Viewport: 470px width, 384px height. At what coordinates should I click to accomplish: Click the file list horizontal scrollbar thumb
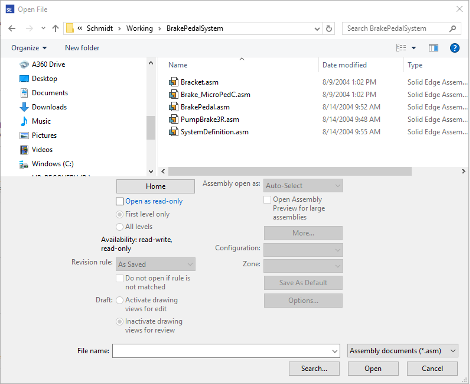[290, 171]
